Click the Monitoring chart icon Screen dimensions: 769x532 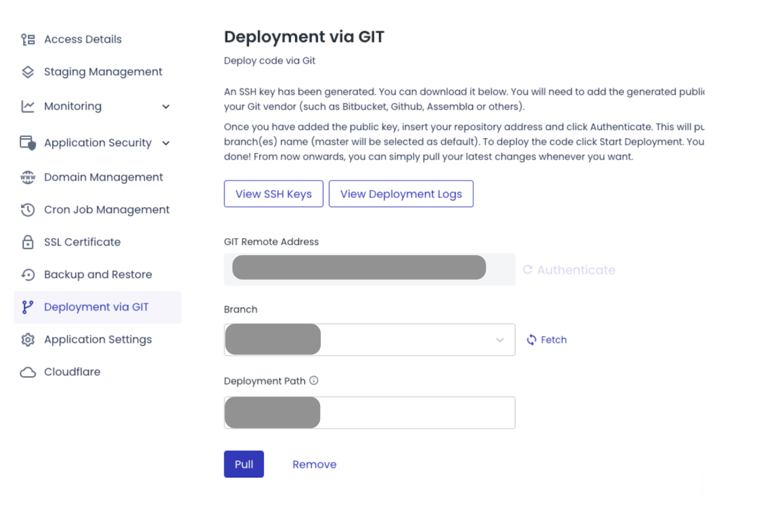point(28,106)
